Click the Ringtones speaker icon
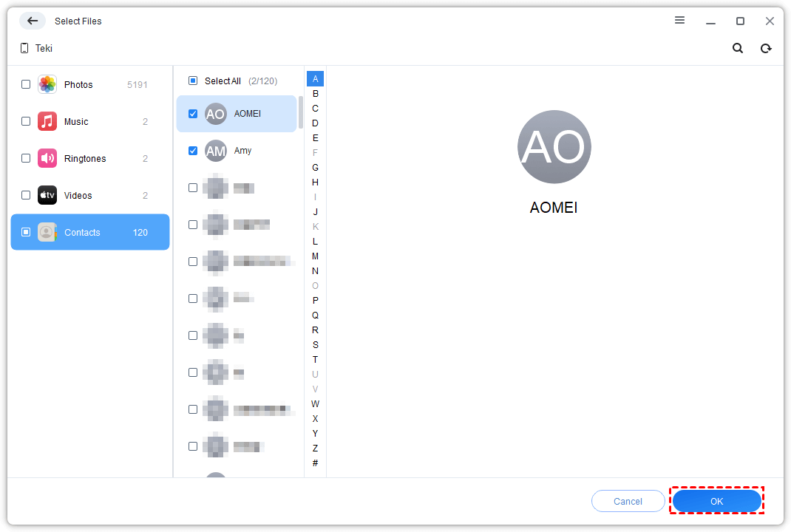 tap(47, 158)
